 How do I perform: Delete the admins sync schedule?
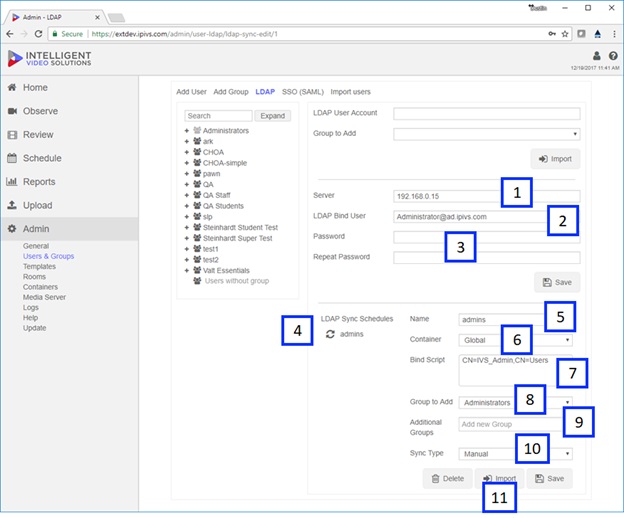(448, 479)
